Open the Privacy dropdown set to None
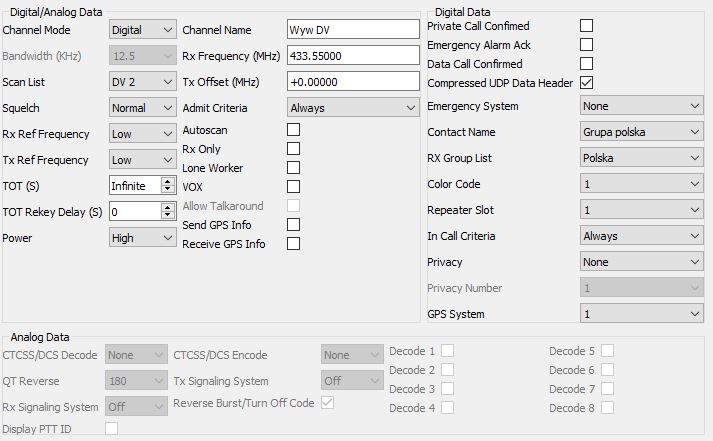 click(641, 262)
